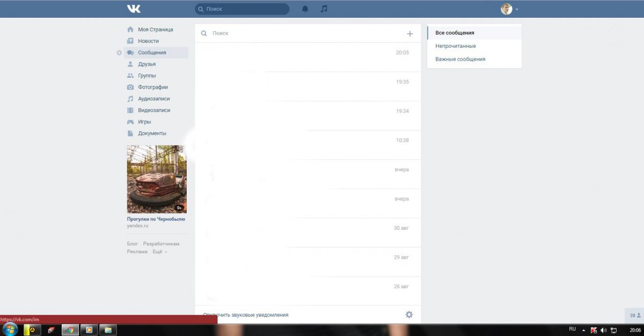Open the conversation dated 19:35

pos(308,86)
